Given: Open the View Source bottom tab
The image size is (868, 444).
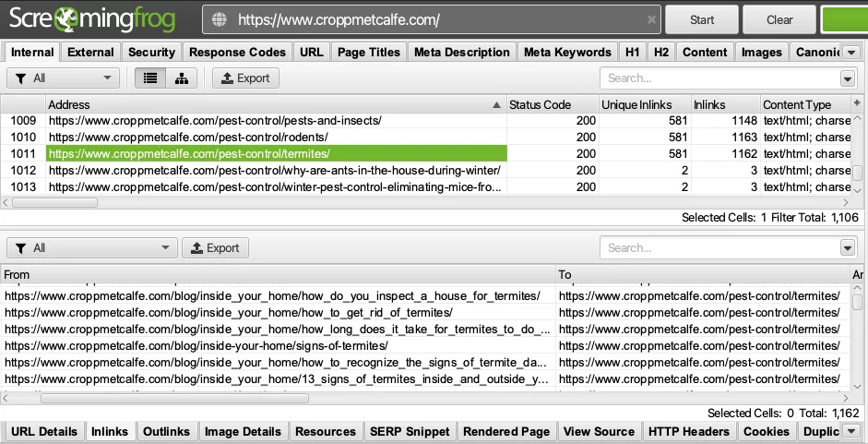Looking at the screenshot, I should (599, 431).
